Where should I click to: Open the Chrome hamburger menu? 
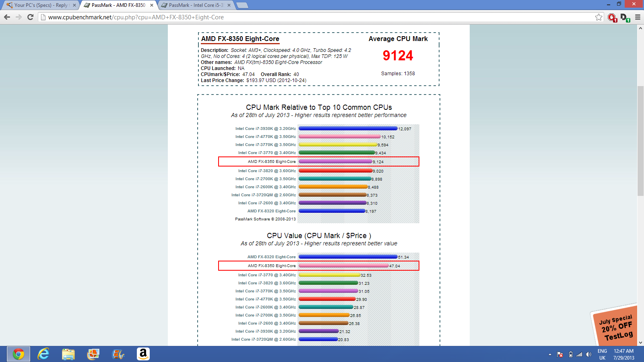[638, 17]
